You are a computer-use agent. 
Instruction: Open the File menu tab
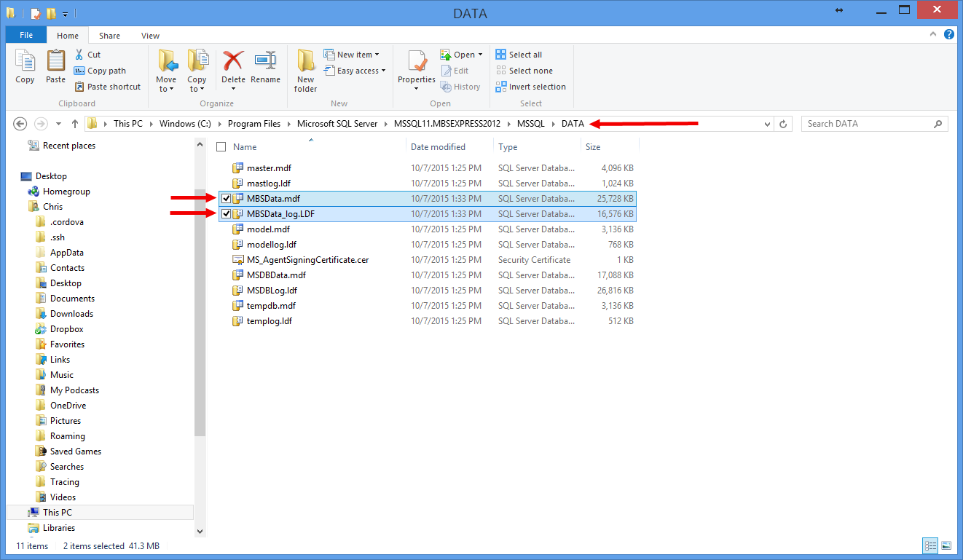[26, 35]
